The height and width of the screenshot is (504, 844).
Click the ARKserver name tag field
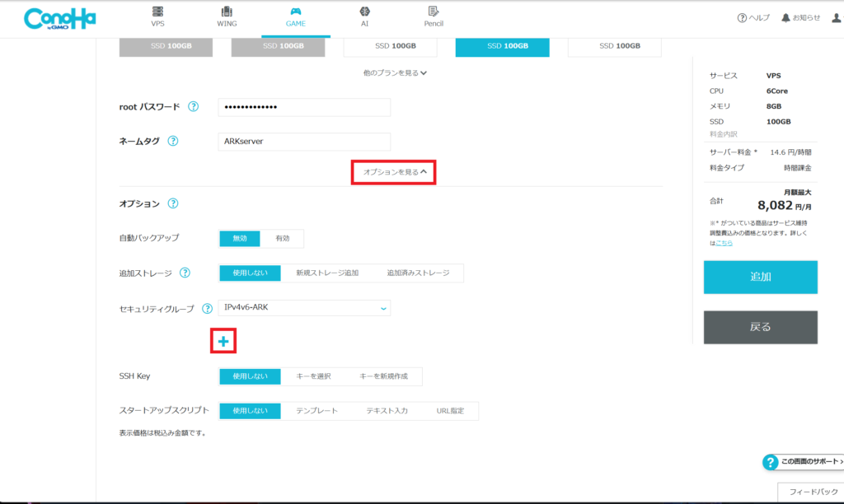304,141
